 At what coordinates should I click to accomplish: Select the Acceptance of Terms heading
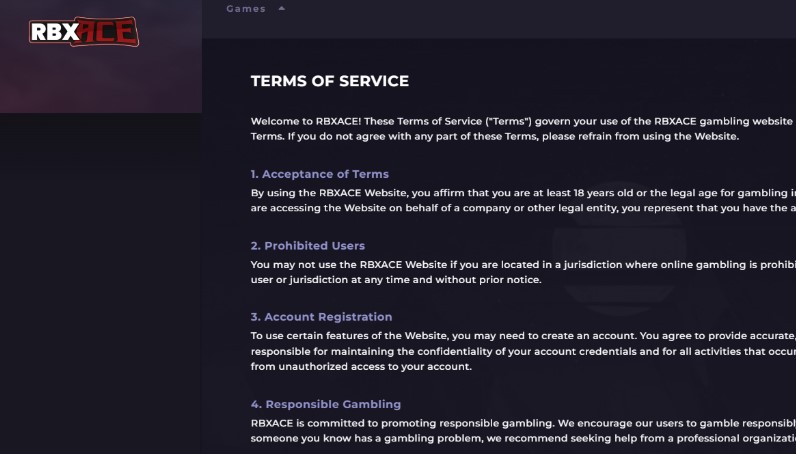click(x=320, y=174)
